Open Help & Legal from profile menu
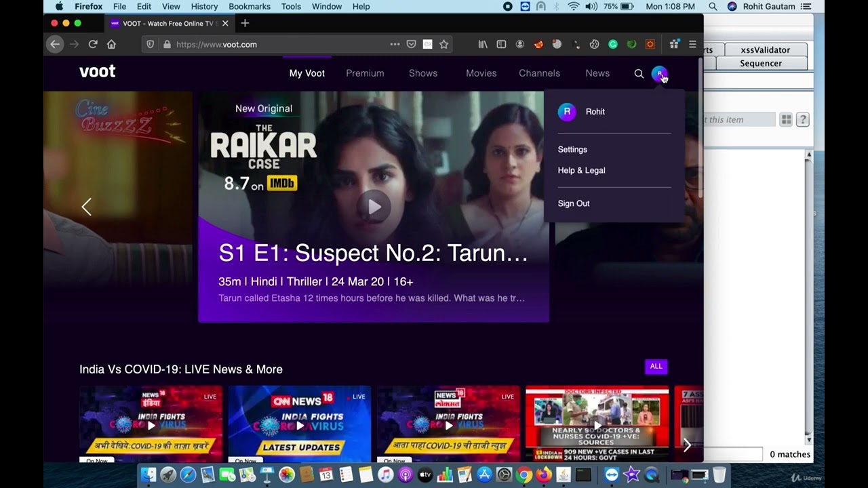 582,170
